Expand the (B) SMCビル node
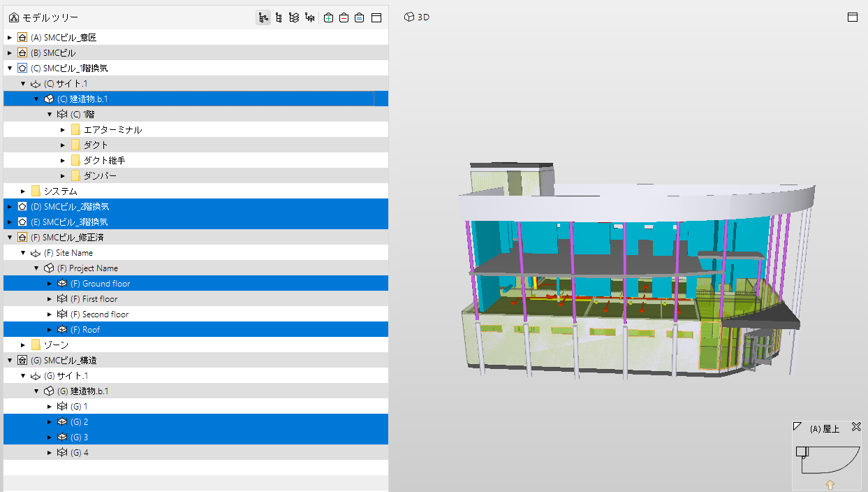The height and width of the screenshot is (492, 868). [x=10, y=52]
